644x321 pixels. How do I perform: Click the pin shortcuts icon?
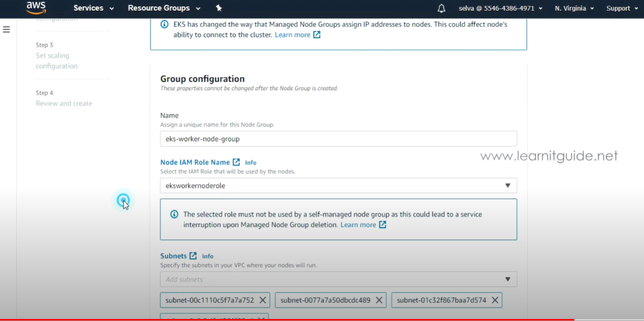[219, 8]
